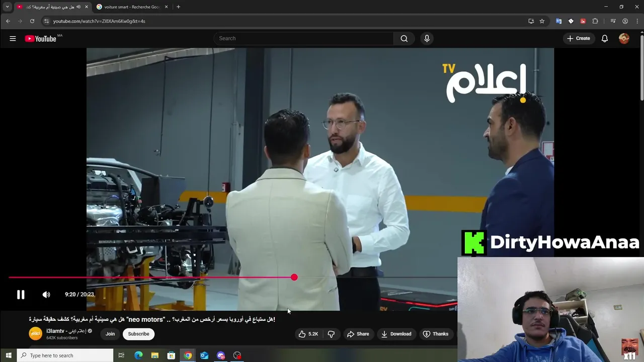Share this video

[x=358, y=334]
